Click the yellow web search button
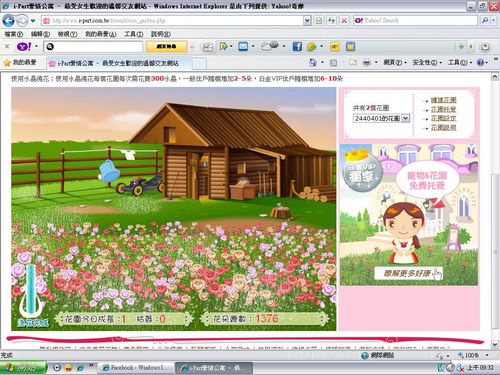This screenshot has width=500, height=375. (167, 47)
